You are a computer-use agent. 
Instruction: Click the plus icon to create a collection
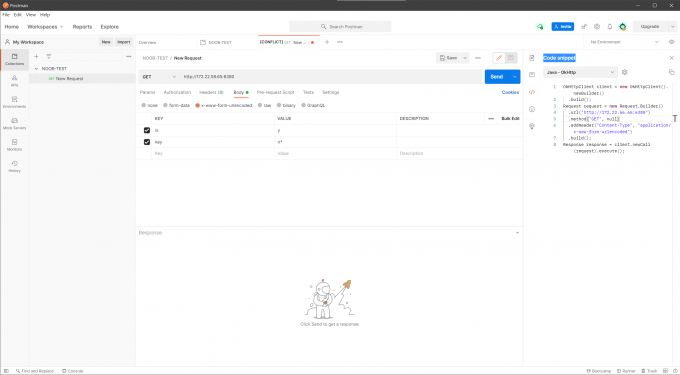tap(36, 56)
